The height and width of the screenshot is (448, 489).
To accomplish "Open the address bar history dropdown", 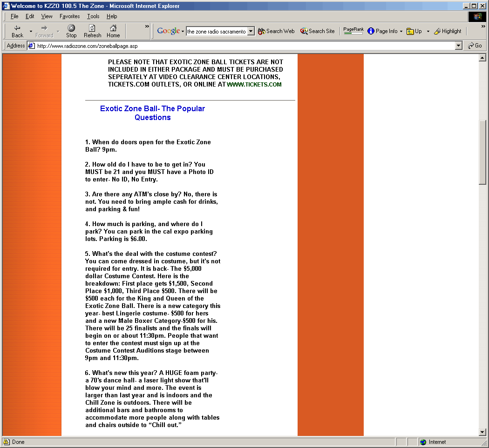I will pos(458,46).
